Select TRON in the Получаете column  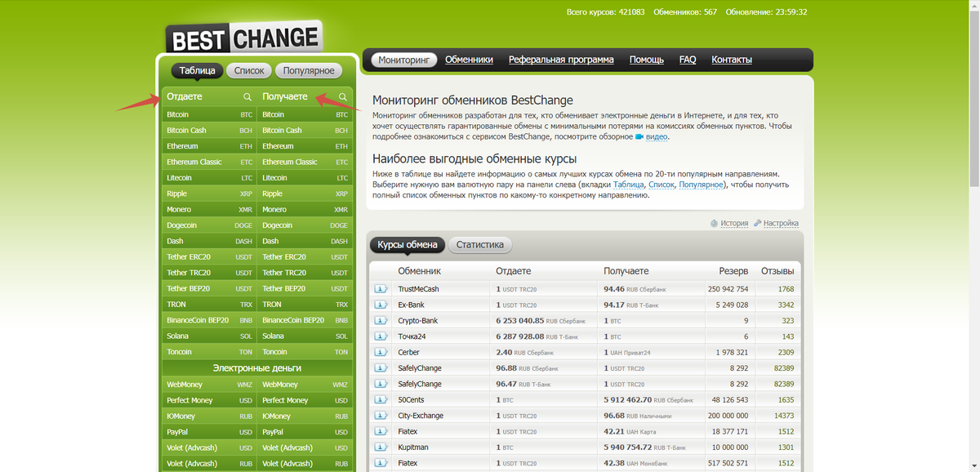305,305
